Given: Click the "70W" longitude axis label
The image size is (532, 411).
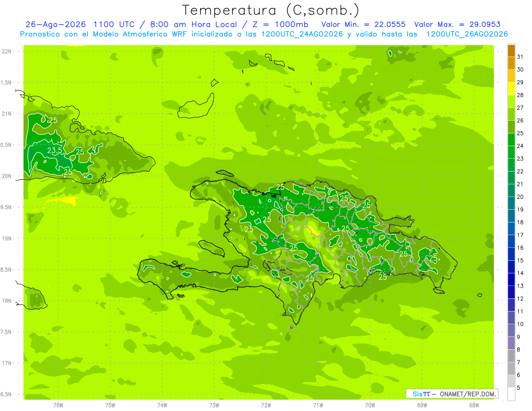Looking at the screenshot, I should click(370, 405).
